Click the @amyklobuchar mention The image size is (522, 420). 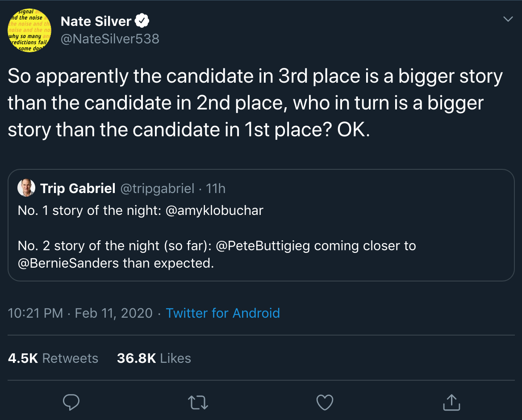tap(214, 210)
